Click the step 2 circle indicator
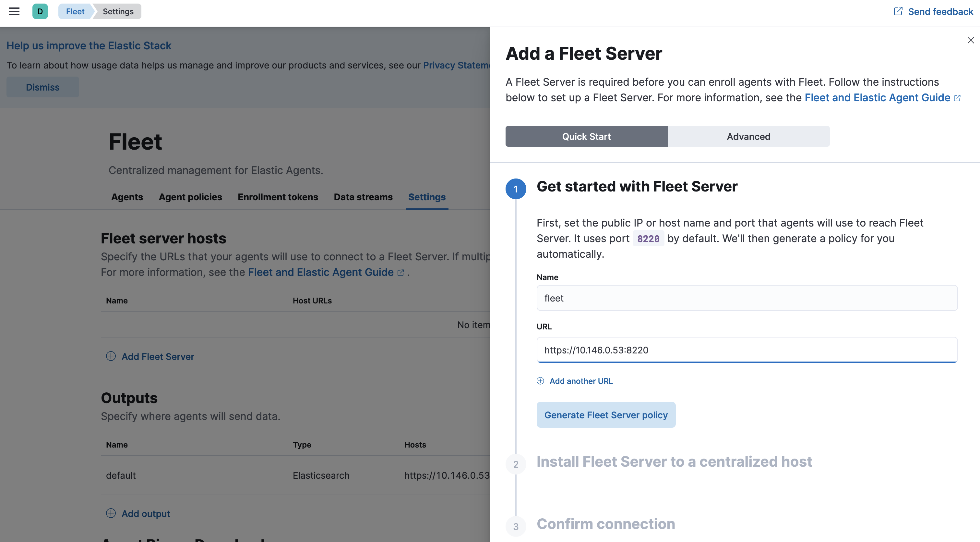Screen dimensions: 980x542 pyautogui.click(x=516, y=464)
